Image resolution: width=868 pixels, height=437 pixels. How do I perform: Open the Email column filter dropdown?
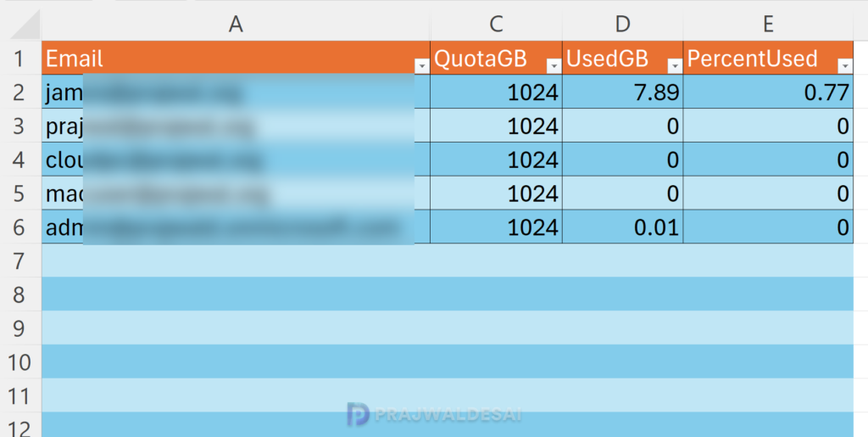point(422,66)
